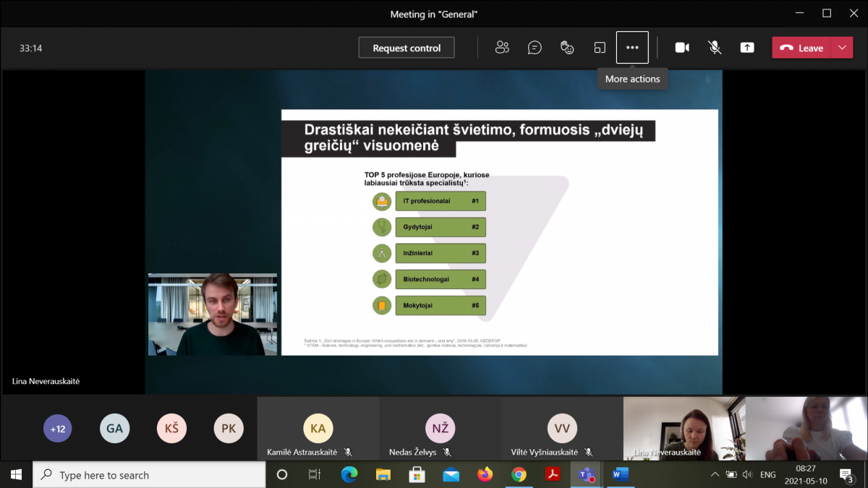Unmute the microphone

point(714,48)
